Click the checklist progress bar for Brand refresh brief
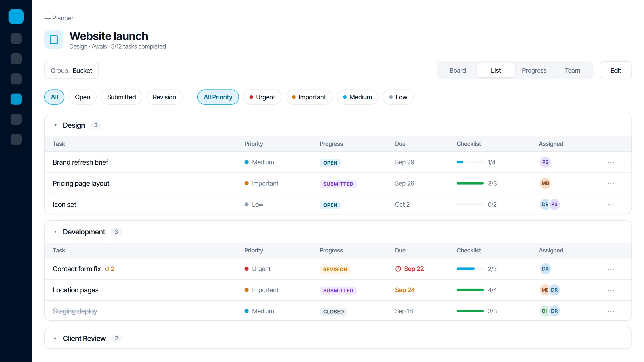 pos(470,162)
